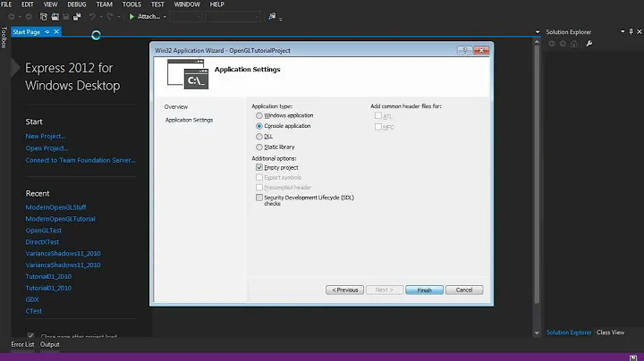Click the Open File toolbar icon

[55, 17]
